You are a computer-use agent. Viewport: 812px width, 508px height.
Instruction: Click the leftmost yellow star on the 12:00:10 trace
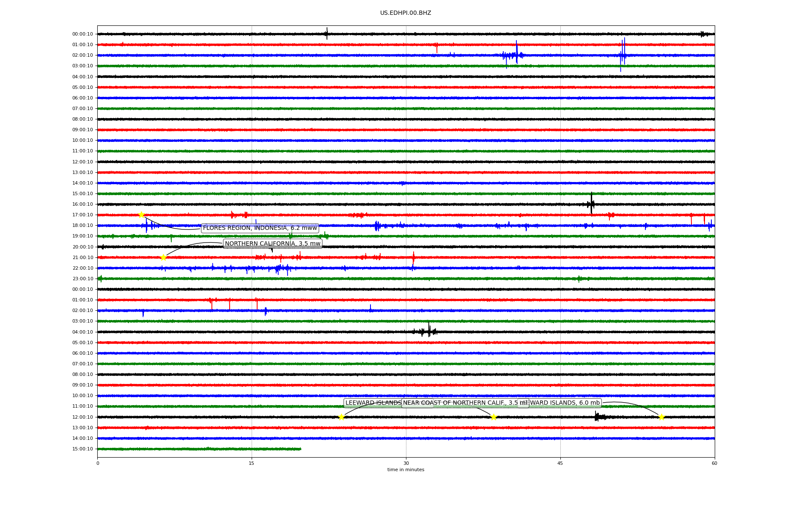[341, 417]
